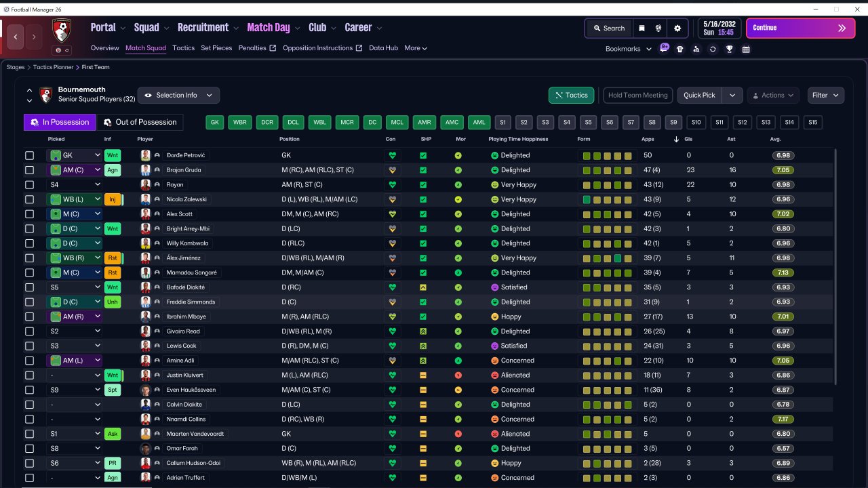
Task: Go forward with the right arrow button
Action: click(x=34, y=37)
